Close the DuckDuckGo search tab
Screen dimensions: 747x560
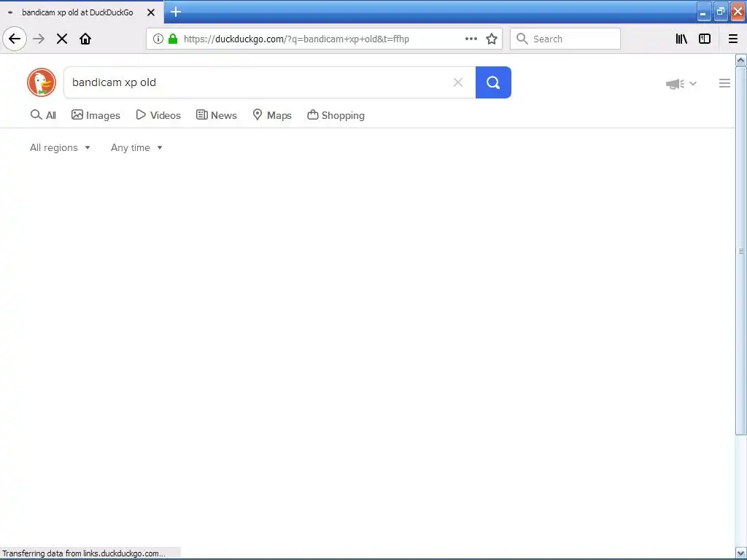(151, 12)
